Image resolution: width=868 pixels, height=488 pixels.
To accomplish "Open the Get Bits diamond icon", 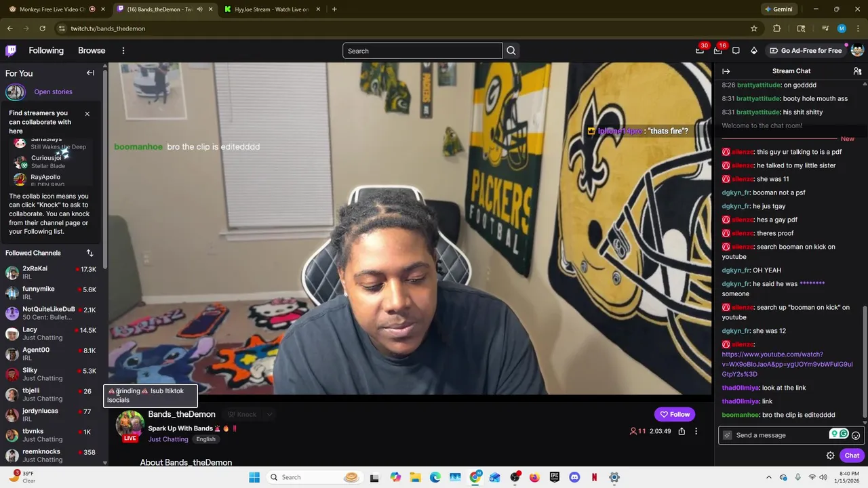I will (753, 51).
